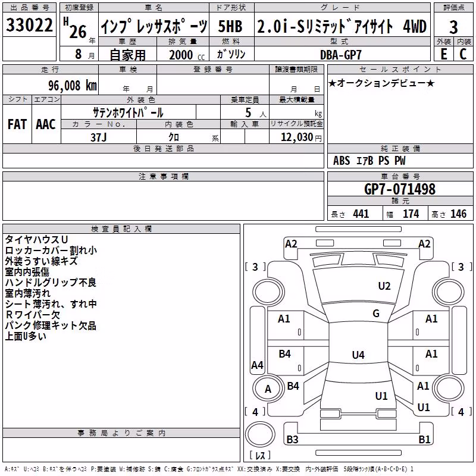Click the mileage 96,008 km

point(73,86)
